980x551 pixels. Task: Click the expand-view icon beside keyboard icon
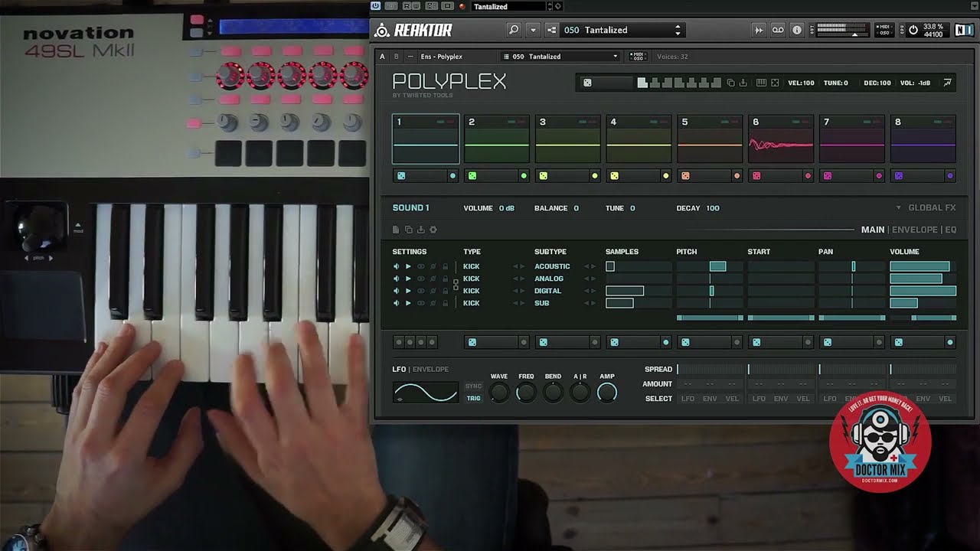pos(775,83)
